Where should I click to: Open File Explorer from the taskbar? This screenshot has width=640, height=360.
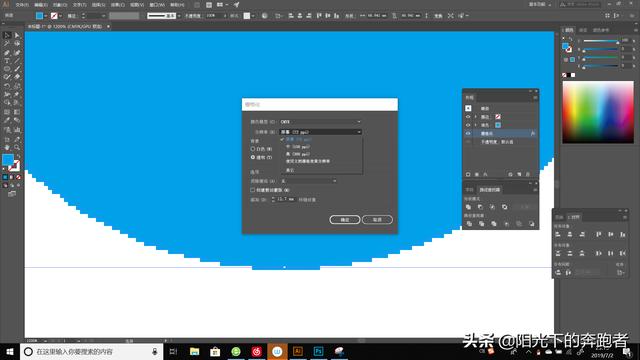194,351
